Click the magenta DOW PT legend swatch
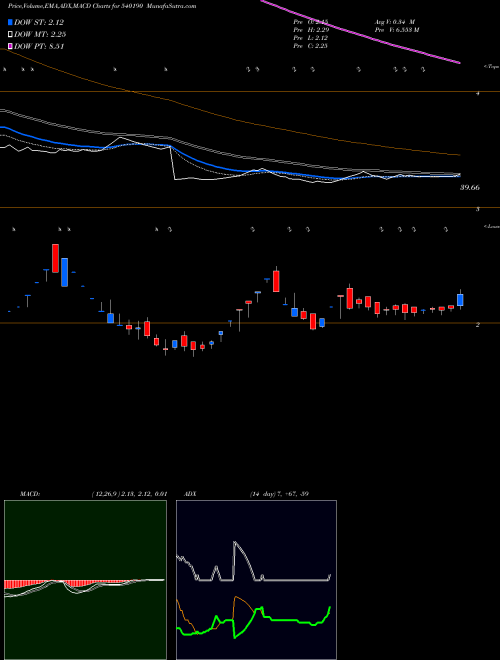Viewport: 500px width, 660px height. [11, 47]
